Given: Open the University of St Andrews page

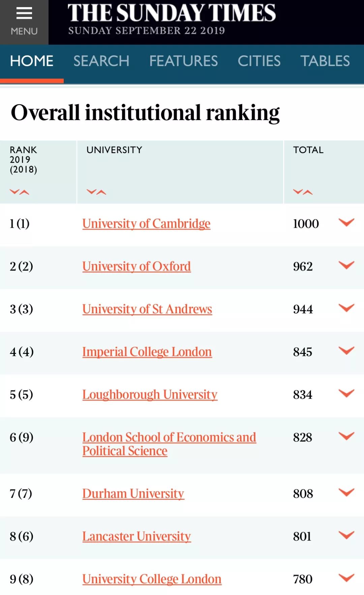Looking at the screenshot, I should tap(147, 309).
